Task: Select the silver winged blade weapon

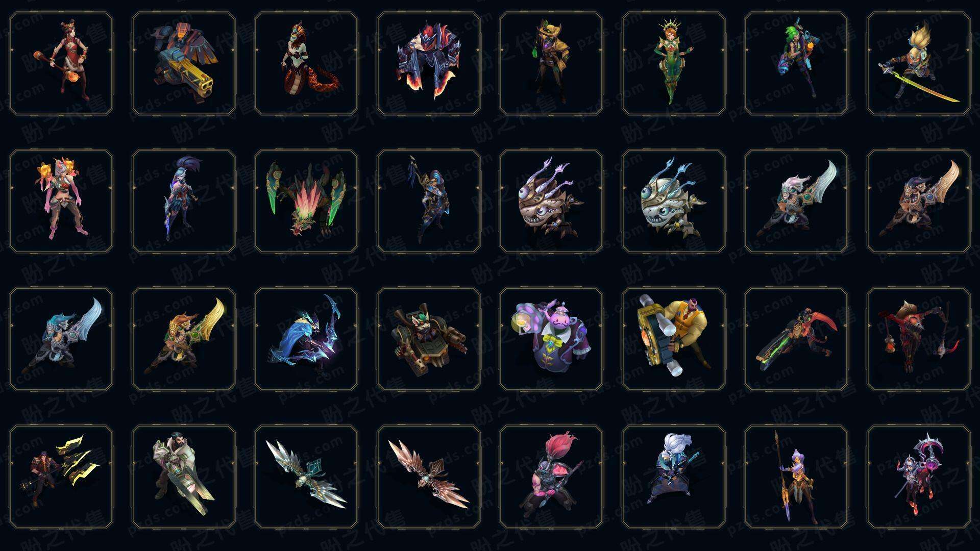Action: tap(306, 477)
